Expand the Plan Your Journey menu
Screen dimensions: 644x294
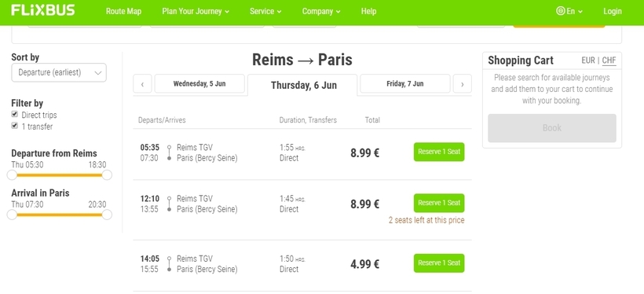196,12
